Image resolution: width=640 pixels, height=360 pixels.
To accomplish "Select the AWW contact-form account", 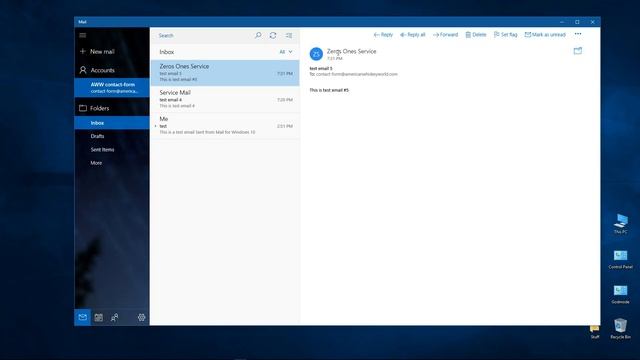I will coord(112,87).
